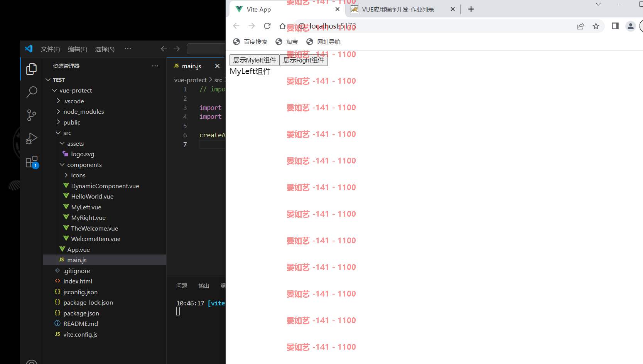
Task: Expand the node_modules folder
Action: click(x=105, y=111)
